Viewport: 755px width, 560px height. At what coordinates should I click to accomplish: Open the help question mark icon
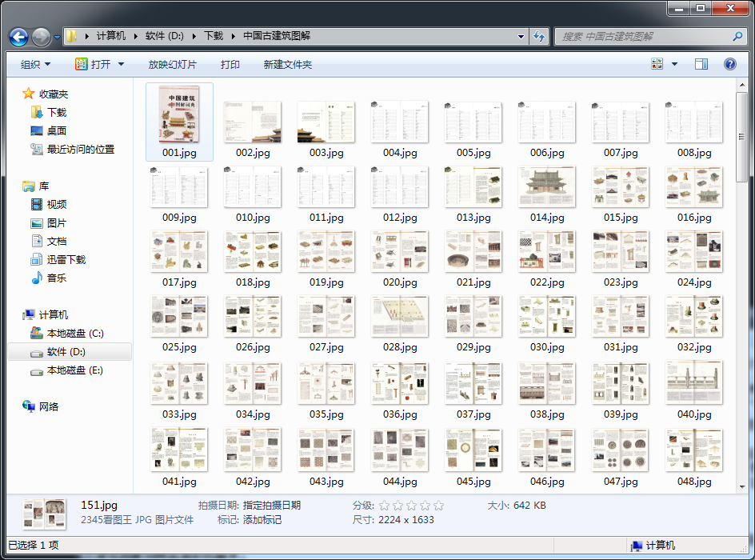(x=729, y=64)
